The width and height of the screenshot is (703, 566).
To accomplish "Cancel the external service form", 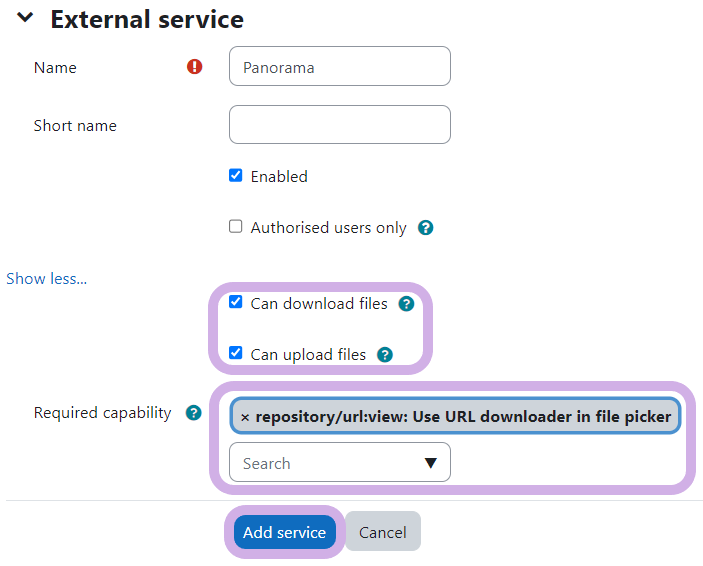I will [x=382, y=532].
